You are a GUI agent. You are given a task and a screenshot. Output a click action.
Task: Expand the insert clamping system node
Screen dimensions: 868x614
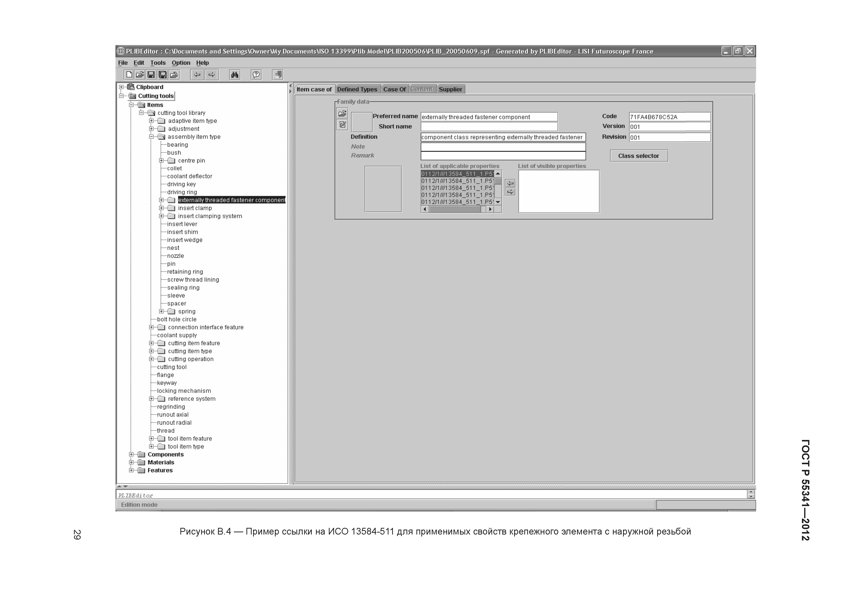coord(161,216)
